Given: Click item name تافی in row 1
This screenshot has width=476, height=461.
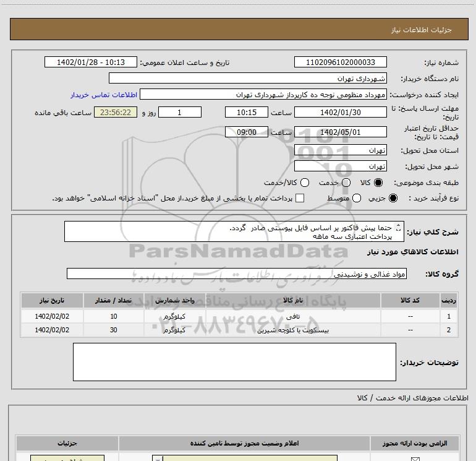Looking at the screenshot, I should point(293,317).
